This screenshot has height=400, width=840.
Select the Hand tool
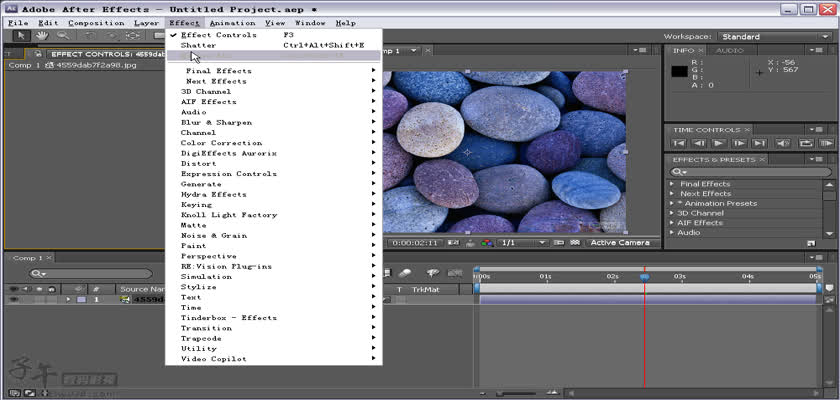[42, 36]
